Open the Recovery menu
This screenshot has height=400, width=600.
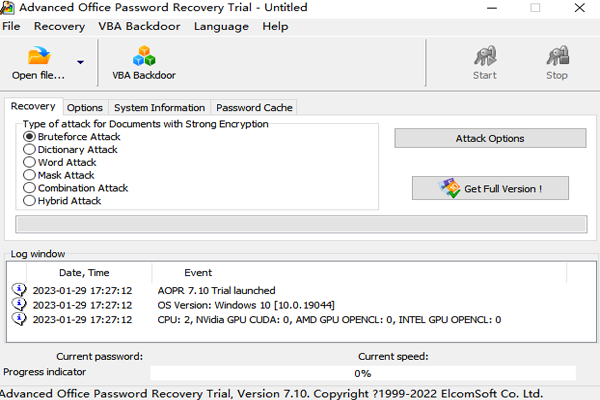(x=59, y=26)
